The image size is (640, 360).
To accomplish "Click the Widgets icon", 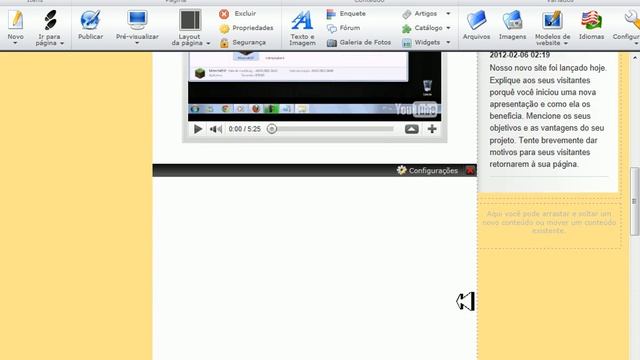I will click(407, 43).
